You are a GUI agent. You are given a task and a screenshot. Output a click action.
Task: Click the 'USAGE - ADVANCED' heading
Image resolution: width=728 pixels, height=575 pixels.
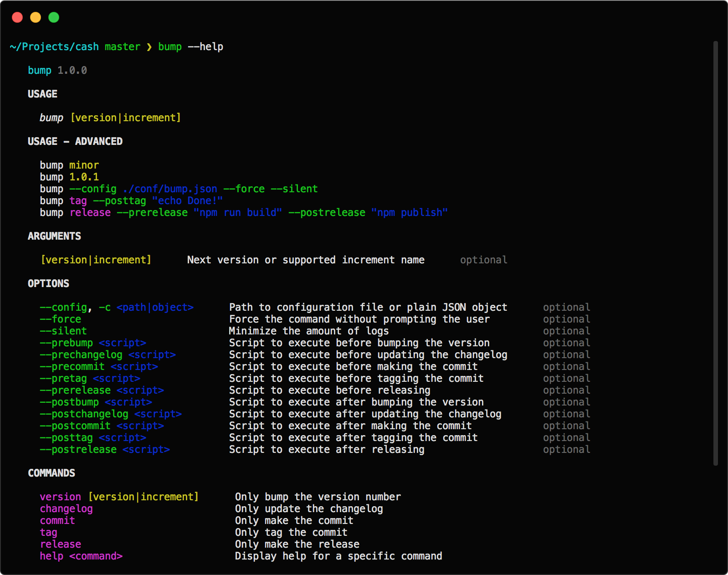click(x=75, y=141)
